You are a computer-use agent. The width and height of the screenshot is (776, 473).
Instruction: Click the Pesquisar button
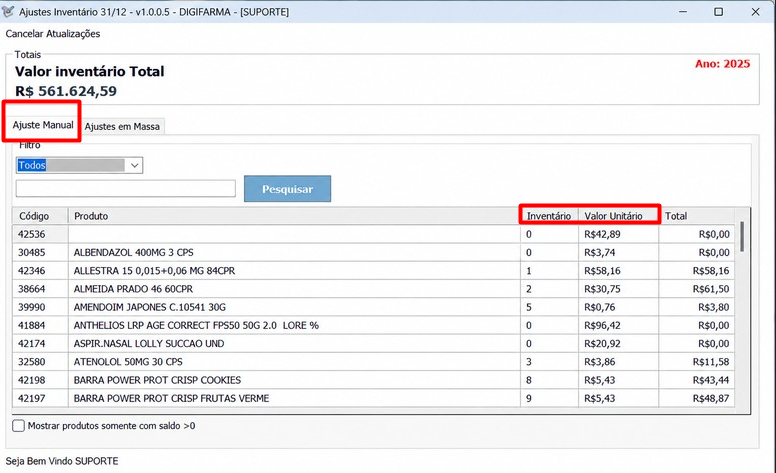(288, 189)
